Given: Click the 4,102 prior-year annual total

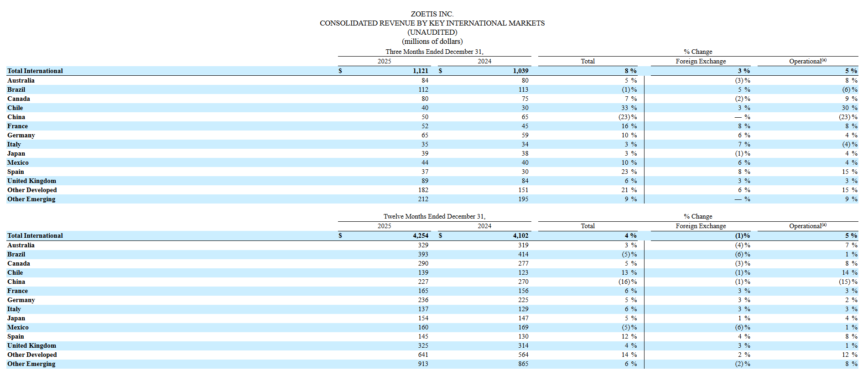Looking at the screenshot, I should click(520, 235).
